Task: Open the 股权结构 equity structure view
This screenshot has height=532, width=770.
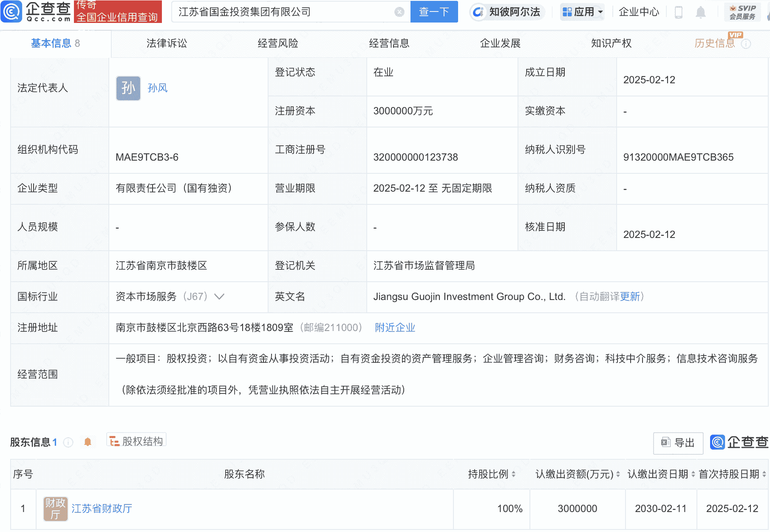Action: pyautogui.click(x=136, y=441)
